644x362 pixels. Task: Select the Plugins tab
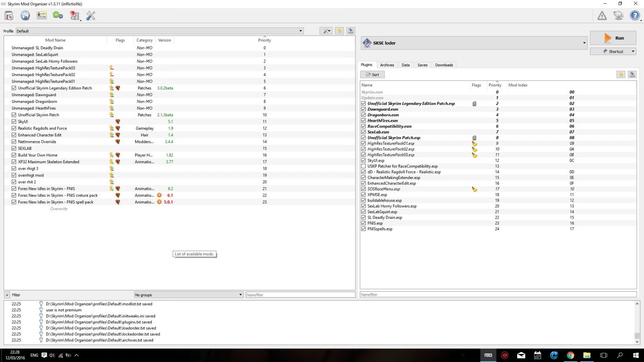(367, 65)
